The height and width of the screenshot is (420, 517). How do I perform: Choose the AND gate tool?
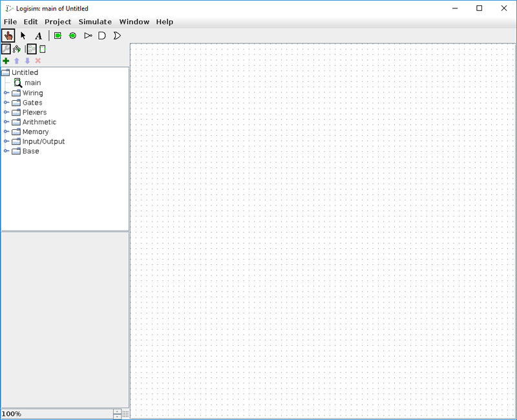click(x=102, y=36)
